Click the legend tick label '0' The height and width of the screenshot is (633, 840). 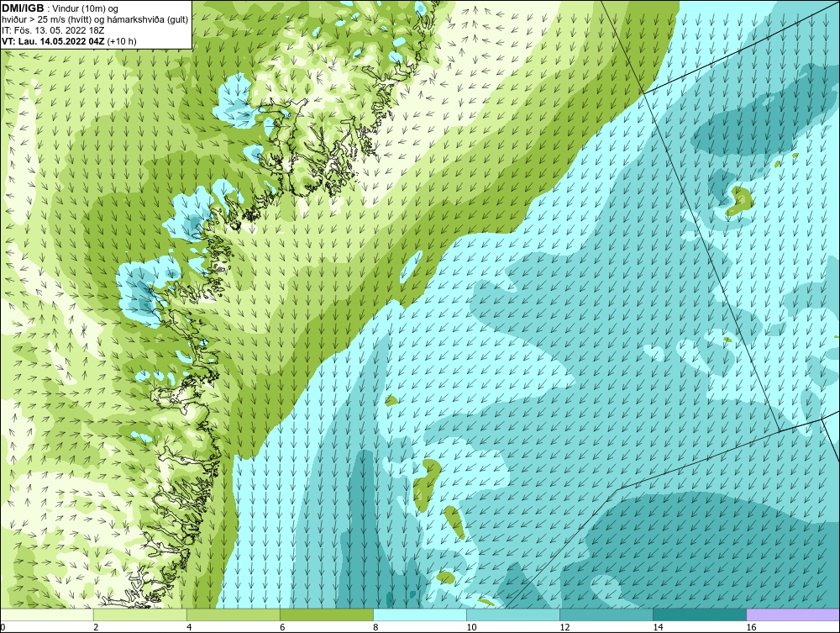[3, 627]
